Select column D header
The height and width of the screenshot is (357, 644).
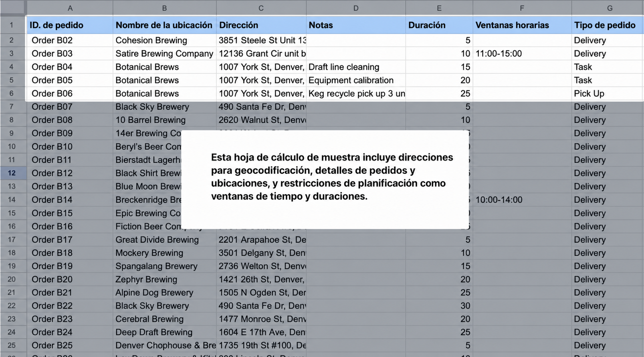356,8
